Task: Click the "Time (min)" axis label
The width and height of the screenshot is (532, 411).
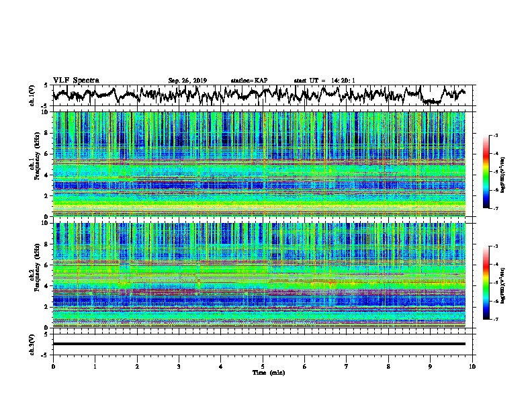Action: tap(269, 373)
